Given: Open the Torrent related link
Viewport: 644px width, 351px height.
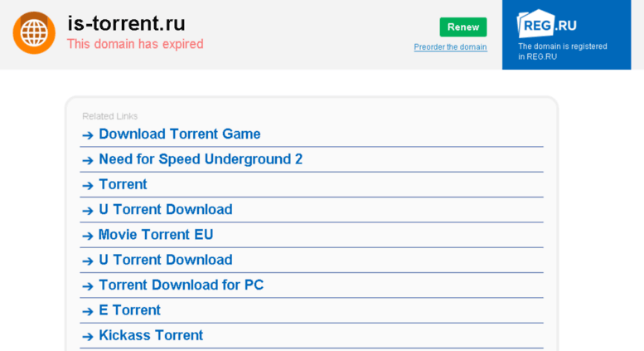Looking at the screenshot, I should click(123, 184).
